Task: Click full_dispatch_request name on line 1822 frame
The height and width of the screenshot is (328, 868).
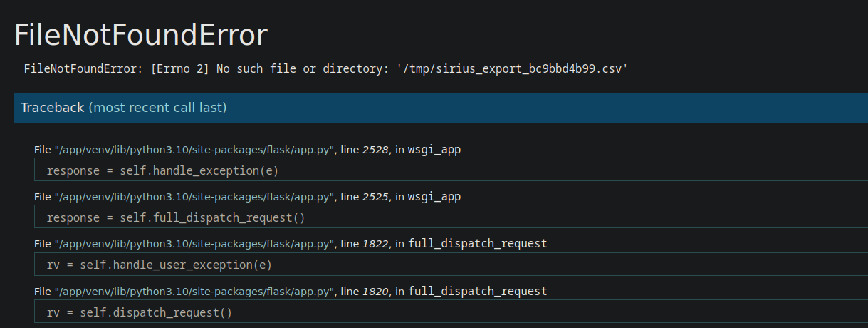Action: (x=477, y=244)
